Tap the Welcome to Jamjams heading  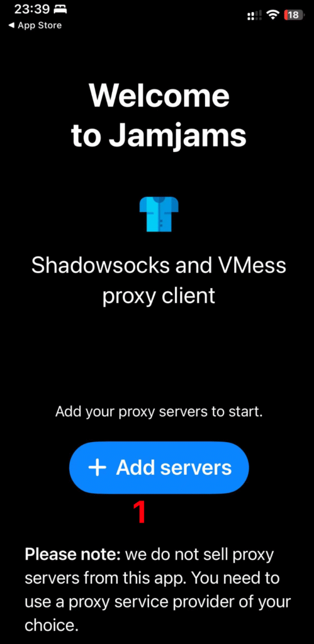click(x=159, y=116)
